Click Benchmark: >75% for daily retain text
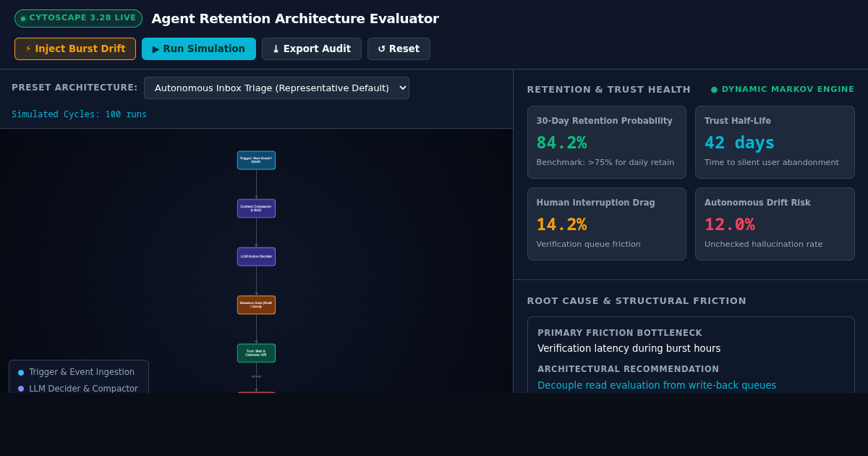868x456 pixels. [x=605, y=163]
